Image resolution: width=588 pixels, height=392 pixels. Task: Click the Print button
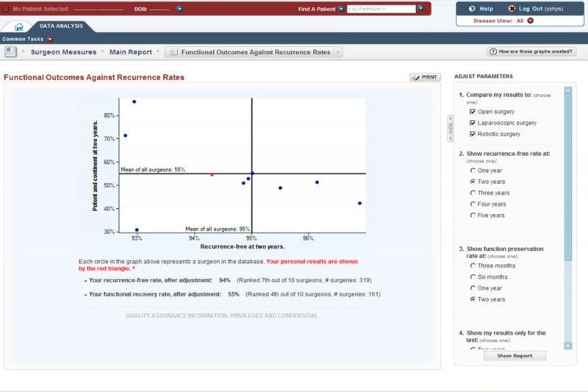click(x=424, y=76)
